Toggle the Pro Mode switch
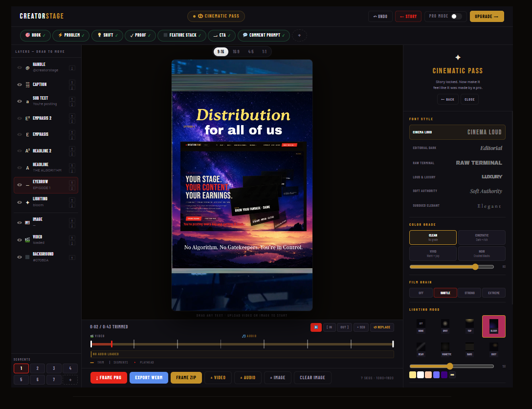This screenshot has height=409, width=532. point(456,16)
